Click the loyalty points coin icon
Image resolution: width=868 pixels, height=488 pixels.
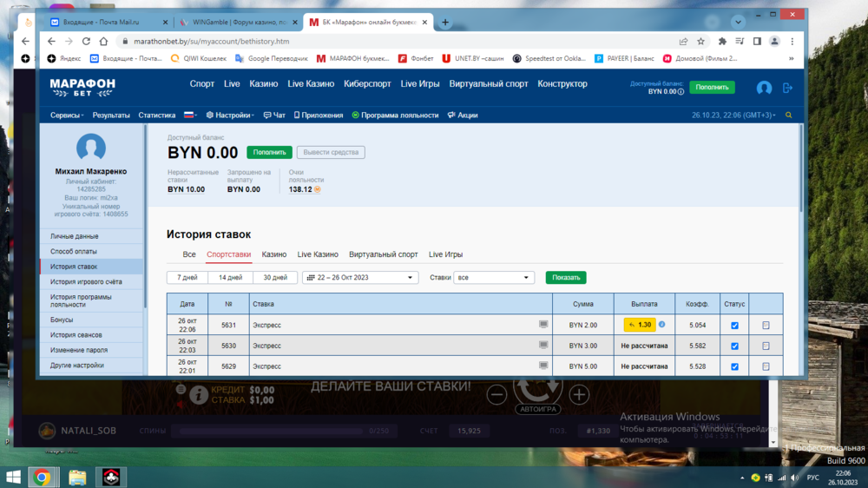(x=318, y=189)
